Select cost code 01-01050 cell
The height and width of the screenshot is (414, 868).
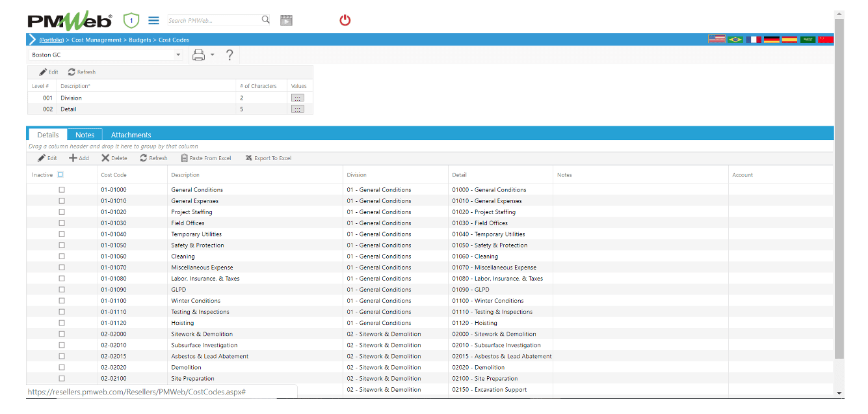tap(132, 245)
